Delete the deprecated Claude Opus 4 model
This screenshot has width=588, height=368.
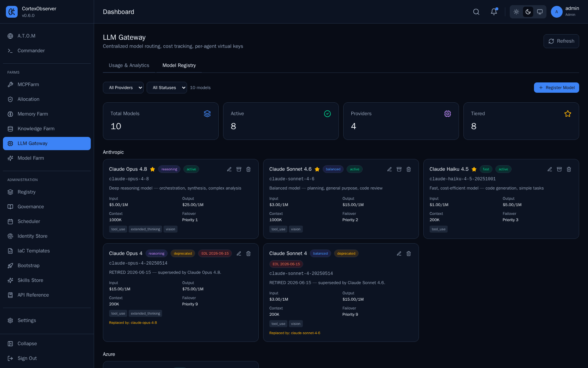pyautogui.click(x=248, y=254)
